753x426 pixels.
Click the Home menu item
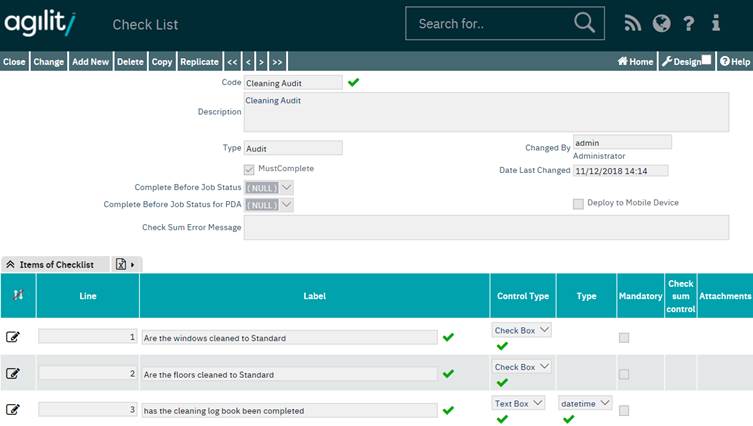[635, 62]
